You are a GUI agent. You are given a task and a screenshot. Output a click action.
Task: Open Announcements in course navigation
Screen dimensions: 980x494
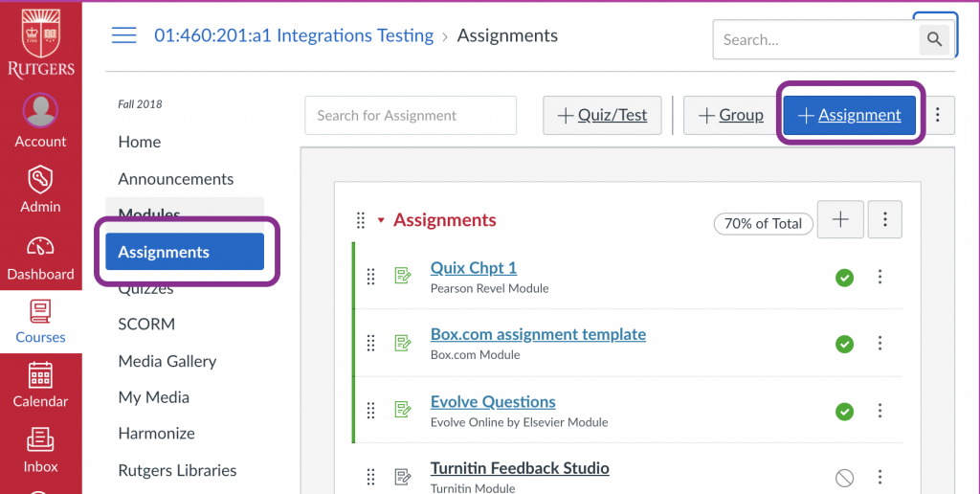[176, 179]
